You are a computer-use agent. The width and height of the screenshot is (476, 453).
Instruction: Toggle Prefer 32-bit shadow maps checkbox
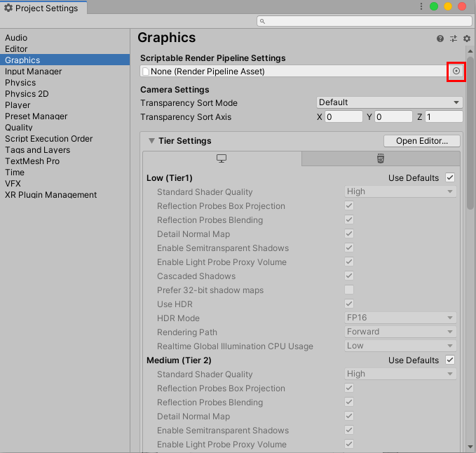pyautogui.click(x=348, y=290)
